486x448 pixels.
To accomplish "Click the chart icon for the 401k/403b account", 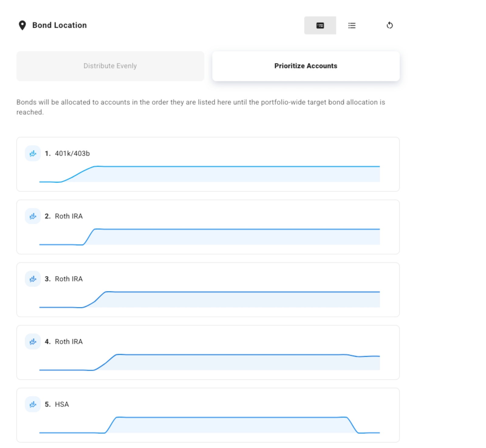I will [x=33, y=153].
